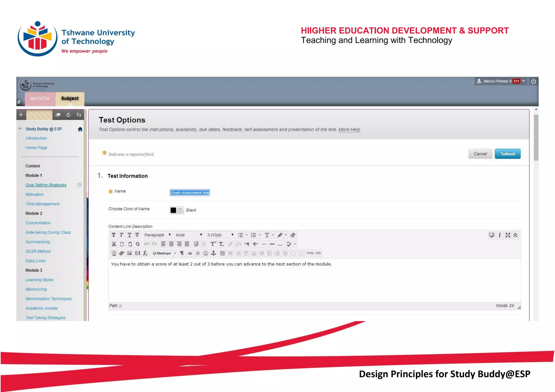Toggle HTML code view
This screenshot has height=392, width=555.
(x=310, y=253)
